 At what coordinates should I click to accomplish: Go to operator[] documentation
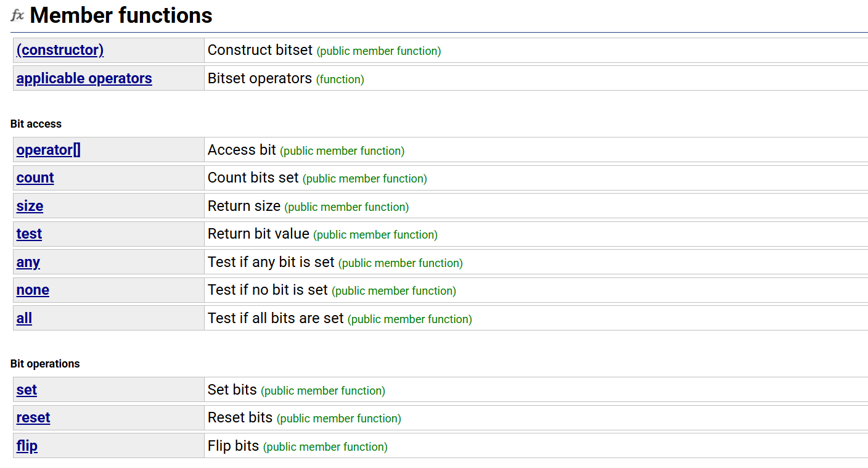(48, 150)
